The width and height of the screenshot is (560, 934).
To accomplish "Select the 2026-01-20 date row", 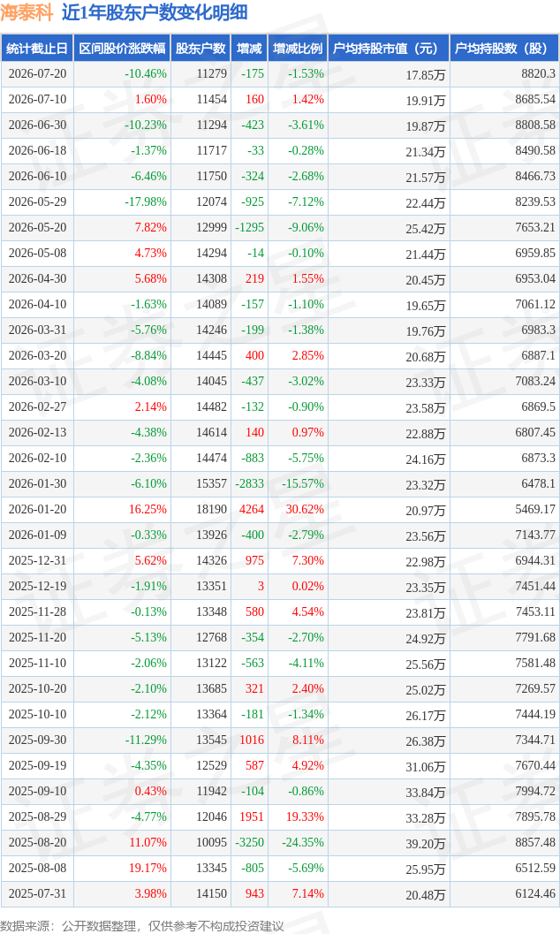I will [x=280, y=509].
